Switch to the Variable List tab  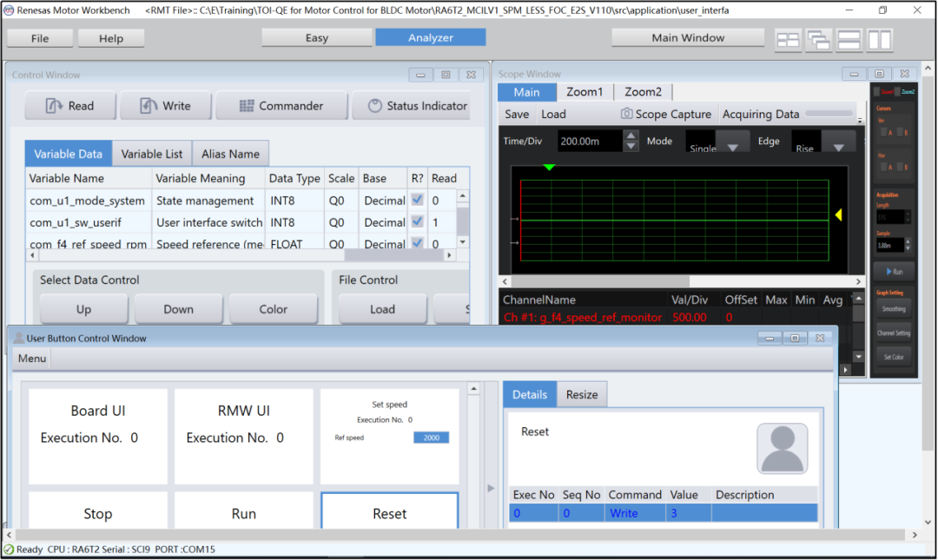(x=152, y=154)
